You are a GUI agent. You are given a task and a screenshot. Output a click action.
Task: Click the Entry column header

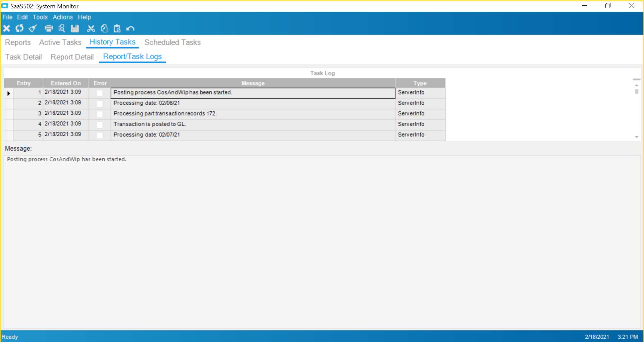[23, 83]
